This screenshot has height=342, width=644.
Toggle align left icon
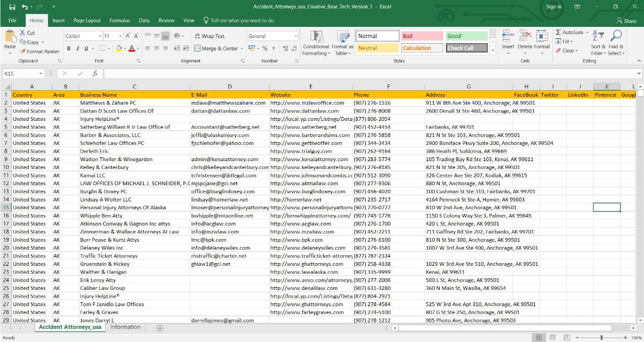pyautogui.click(x=148, y=49)
